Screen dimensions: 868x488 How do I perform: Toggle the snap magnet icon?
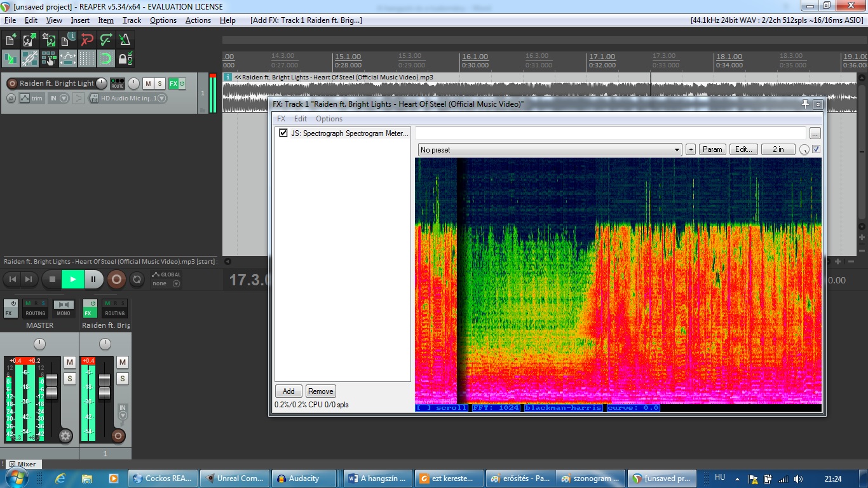coord(105,59)
